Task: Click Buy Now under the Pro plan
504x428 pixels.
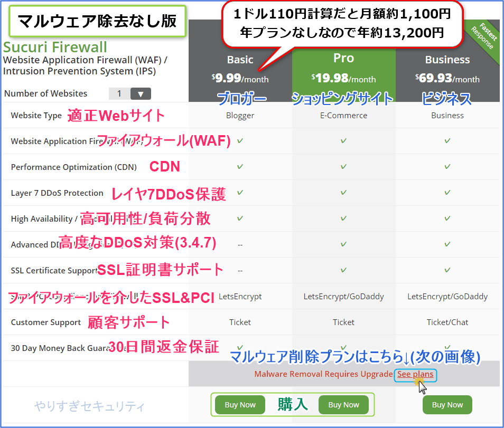Action: pos(343,405)
